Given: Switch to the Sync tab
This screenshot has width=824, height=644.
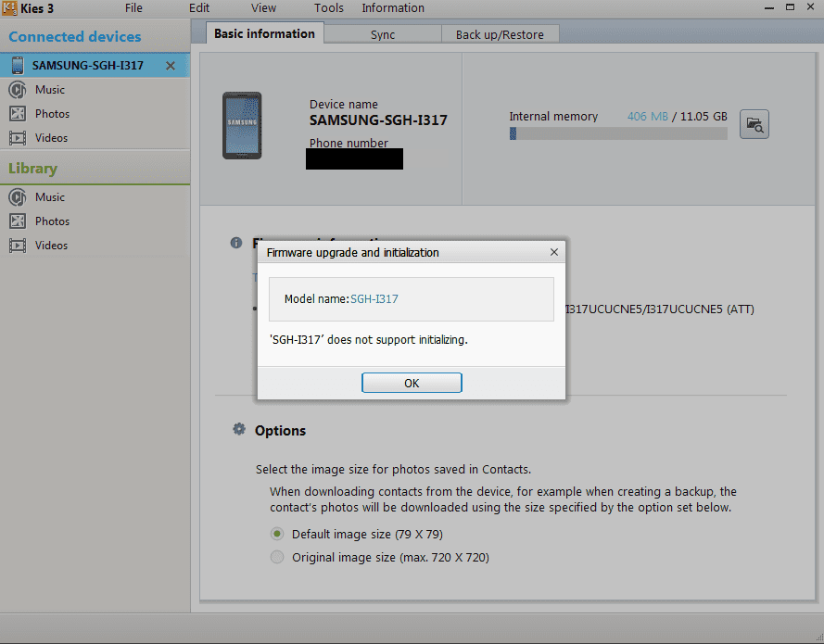Looking at the screenshot, I should 383,34.
